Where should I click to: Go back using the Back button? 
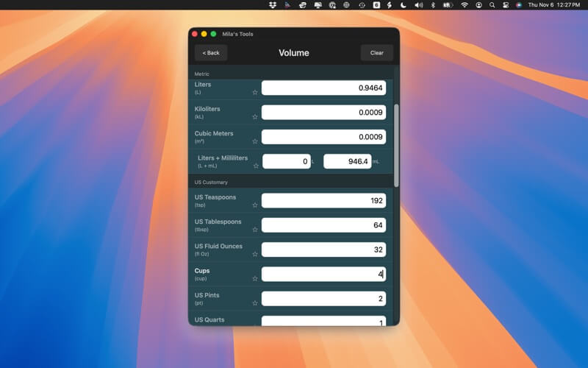tap(211, 53)
